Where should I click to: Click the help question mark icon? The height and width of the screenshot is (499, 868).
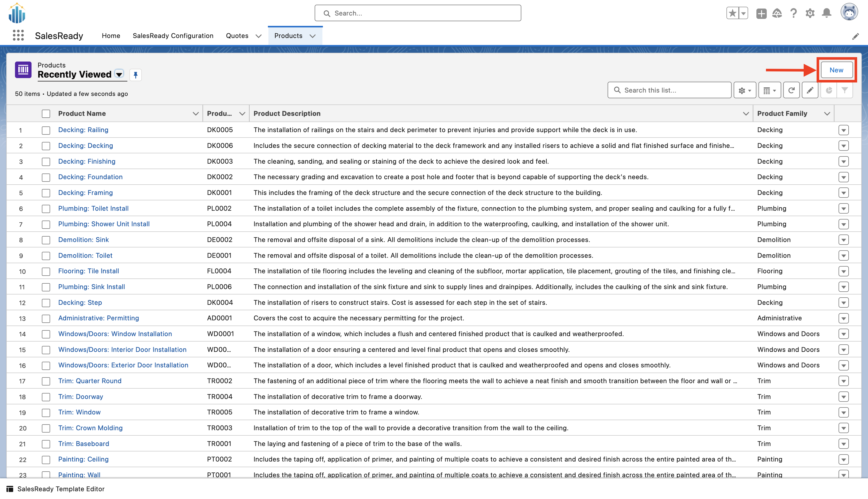[x=793, y=13]
